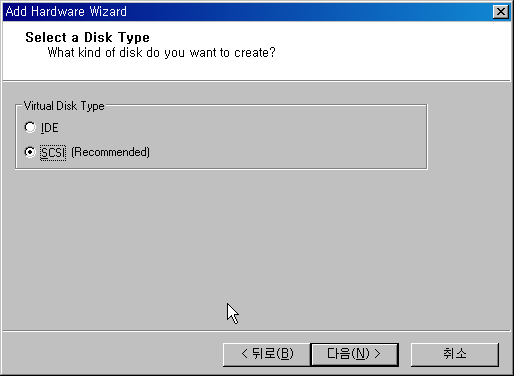The image size is (514, 376).
Task: Proceed with the 다음(N) button
Action: tap(354, 354)
